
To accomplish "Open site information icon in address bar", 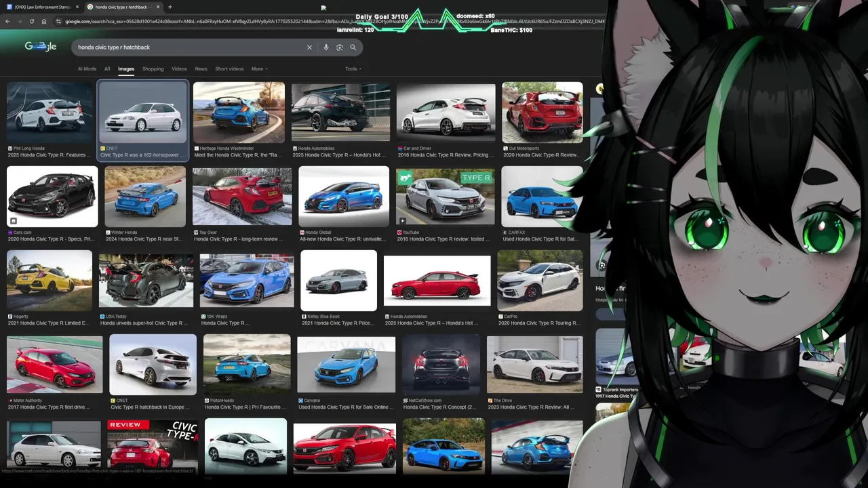I will click(59, 22).
